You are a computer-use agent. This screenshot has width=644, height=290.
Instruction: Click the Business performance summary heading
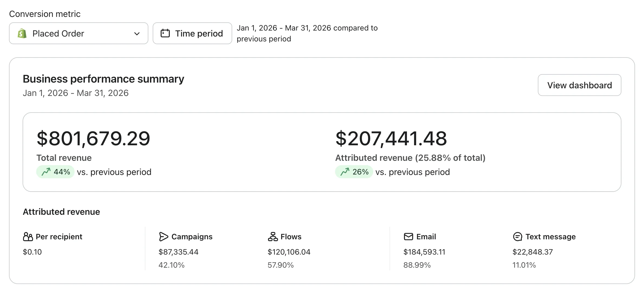click(103, 79)
